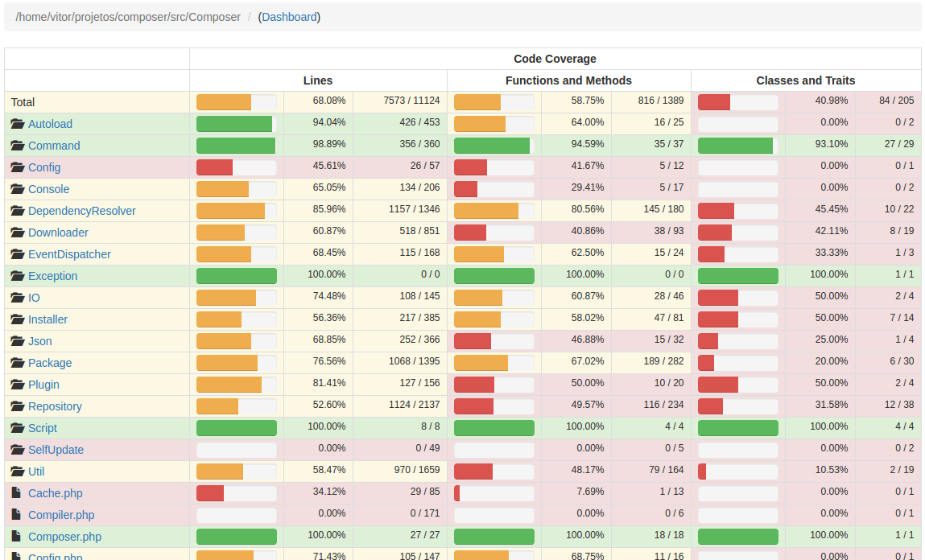Click the Functions and Methods column header
Screen dimensions: 925x560
[x=568, y=80]
